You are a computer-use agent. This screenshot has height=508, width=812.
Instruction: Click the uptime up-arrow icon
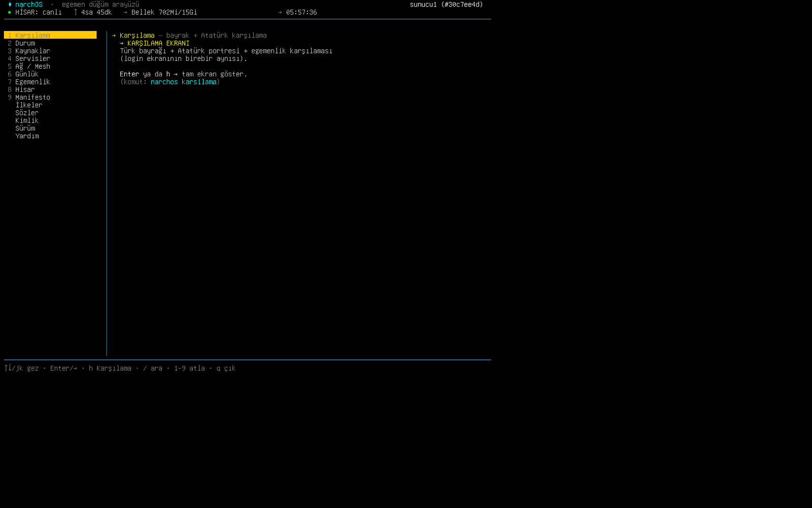click(x=76, y=12)
